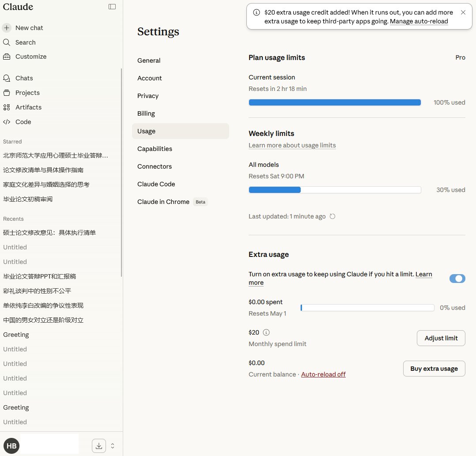Click the Artifacts shapes icon
Screen dimensions: 476x456
7,107
